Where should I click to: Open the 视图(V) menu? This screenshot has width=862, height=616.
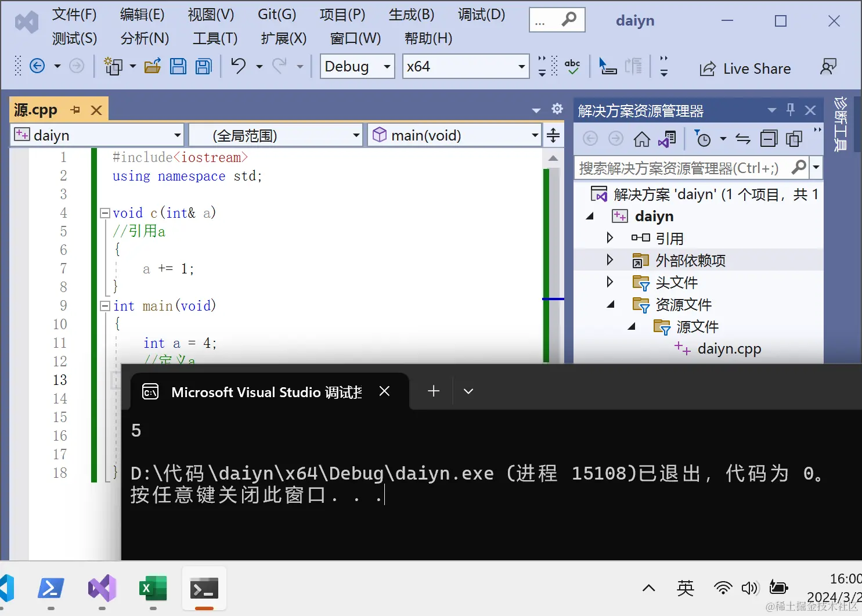pos(211,15)
